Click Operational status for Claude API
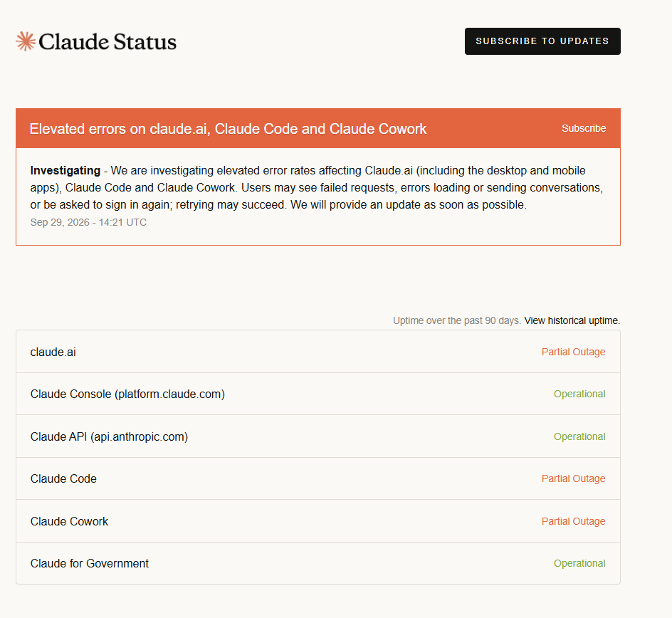This screenshot has height=618, width=672. coord(579,436)
